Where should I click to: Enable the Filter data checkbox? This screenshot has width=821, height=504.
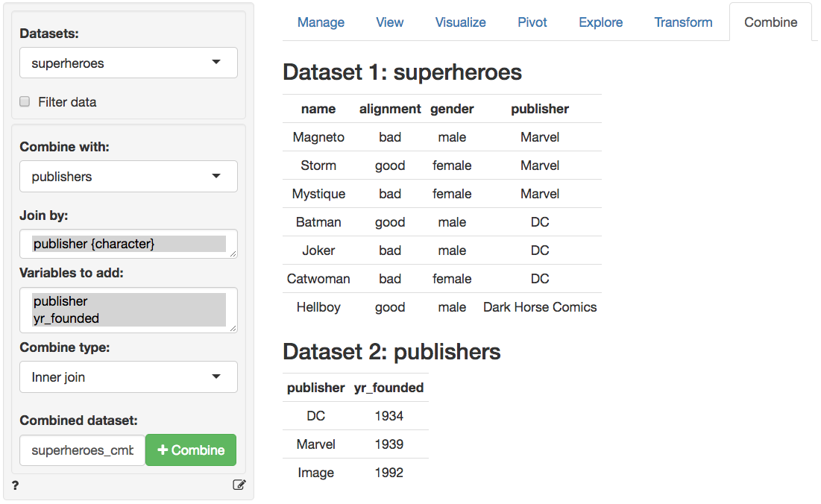coord(25,102)
